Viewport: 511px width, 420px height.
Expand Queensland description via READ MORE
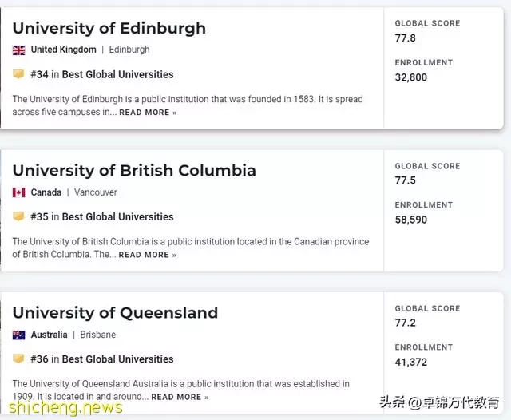[x=180, y=397]
